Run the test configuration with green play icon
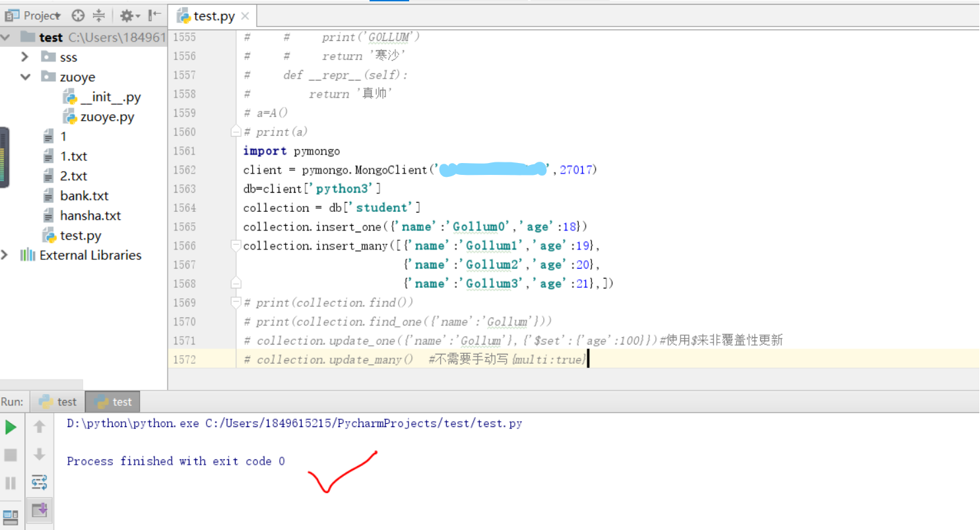Image resolution: width=980 pixels, height=530 pixels. (11, 427)
